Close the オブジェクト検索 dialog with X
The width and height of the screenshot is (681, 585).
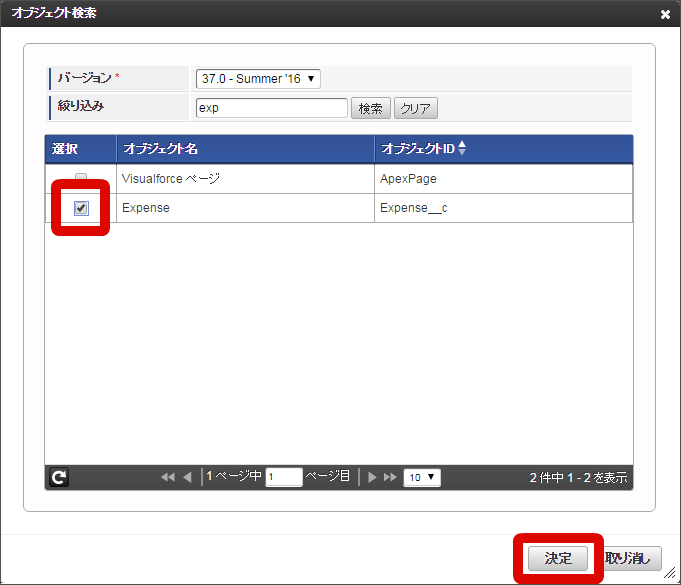[665, 15]
